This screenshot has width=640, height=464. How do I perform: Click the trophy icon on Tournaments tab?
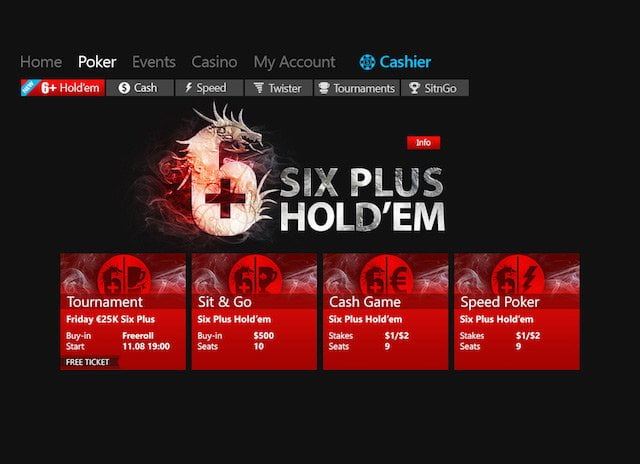click(324, 88)
